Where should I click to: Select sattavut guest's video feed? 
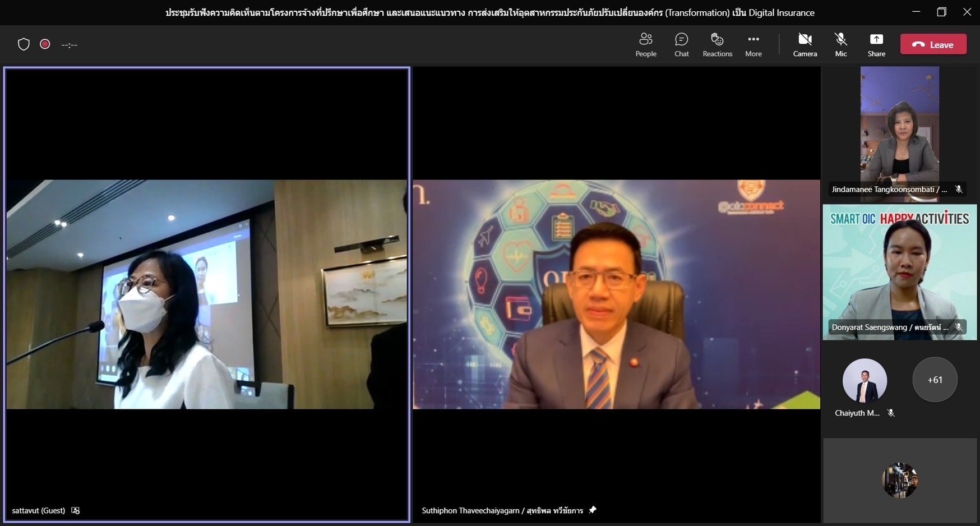(206, 294)
